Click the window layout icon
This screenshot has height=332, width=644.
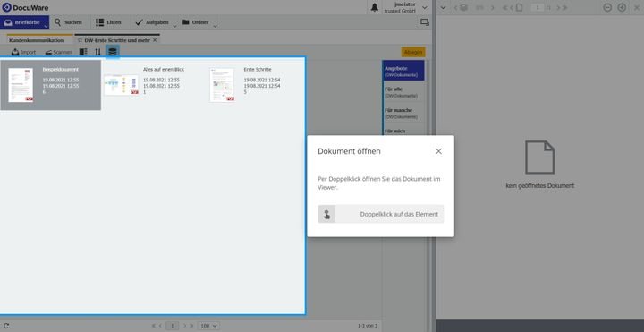coord(425,22)
